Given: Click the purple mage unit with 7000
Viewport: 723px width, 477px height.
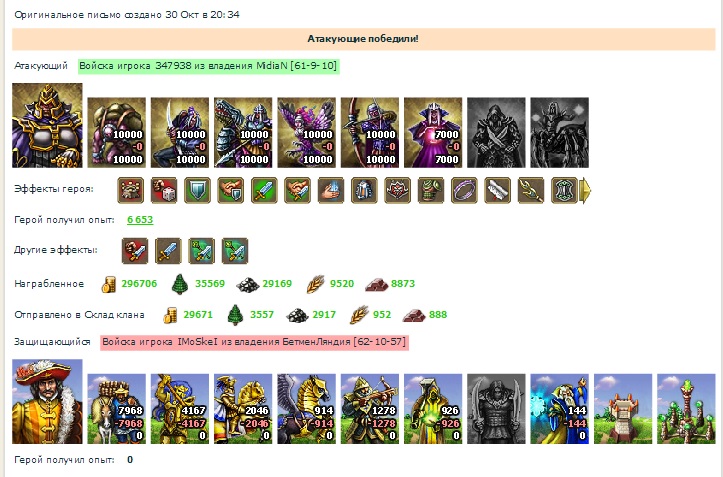Looking at the screenshot, I should [x=433, y=132].
